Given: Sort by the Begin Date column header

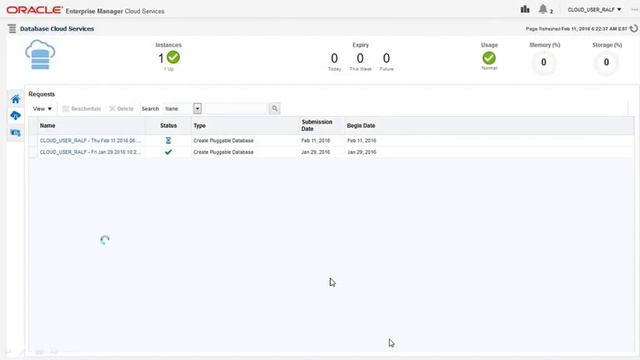Looking at the screenshot, I should [361, 126].
